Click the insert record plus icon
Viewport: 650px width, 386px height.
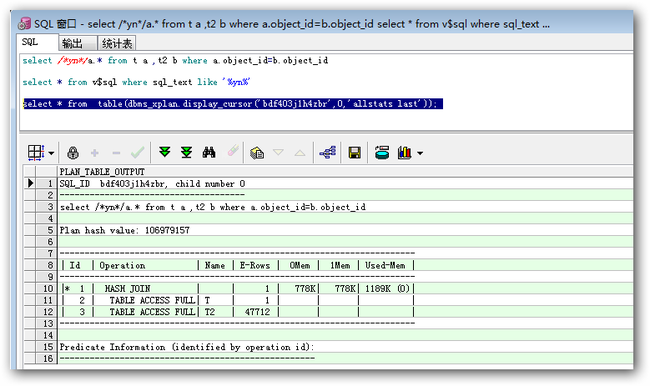pos(95,153)
